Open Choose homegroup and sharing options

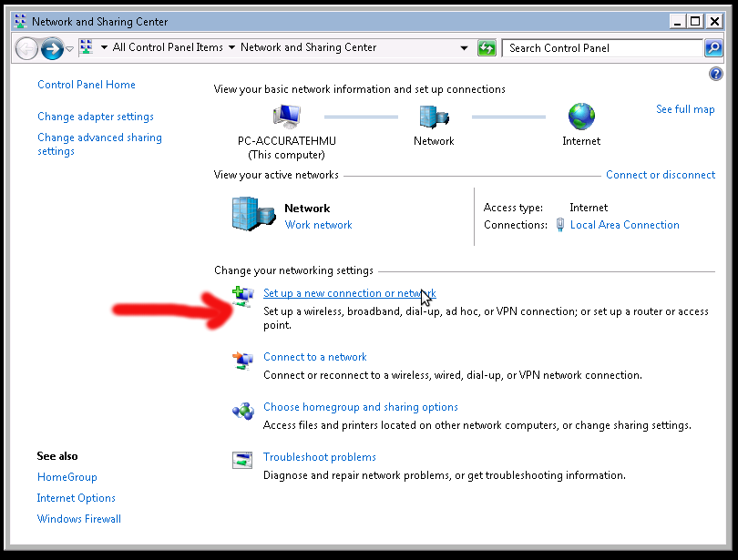click(x=361, y=407)
